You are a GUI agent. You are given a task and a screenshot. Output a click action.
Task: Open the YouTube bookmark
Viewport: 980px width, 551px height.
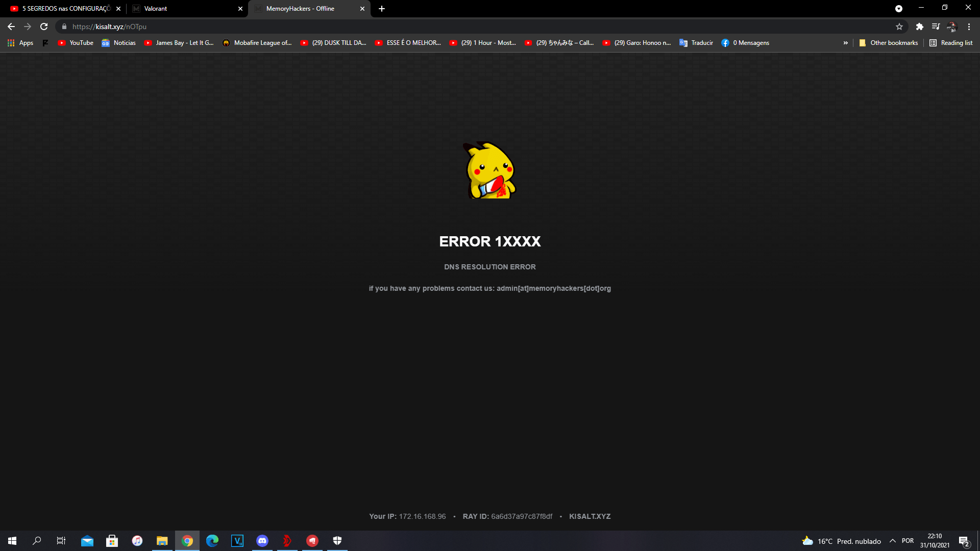coord(76,43)
